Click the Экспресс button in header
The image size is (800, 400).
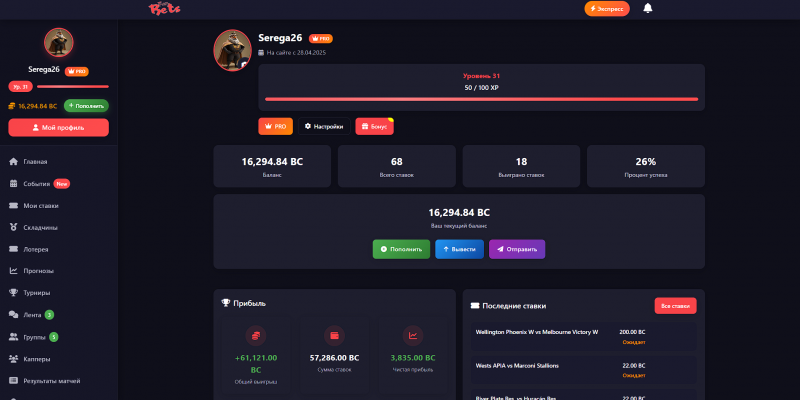click(607, 9)
